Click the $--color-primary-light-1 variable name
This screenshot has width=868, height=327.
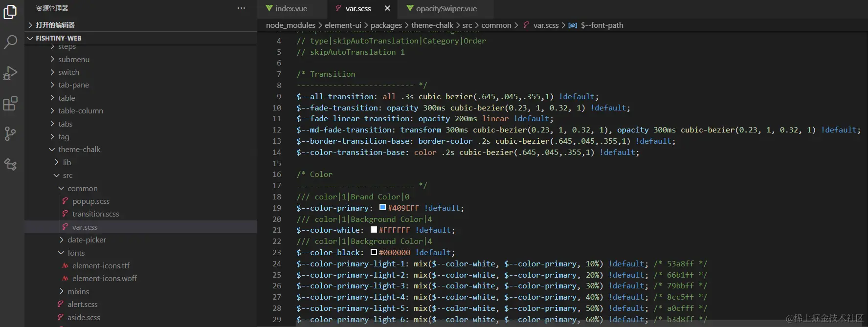tap(351, 263)
